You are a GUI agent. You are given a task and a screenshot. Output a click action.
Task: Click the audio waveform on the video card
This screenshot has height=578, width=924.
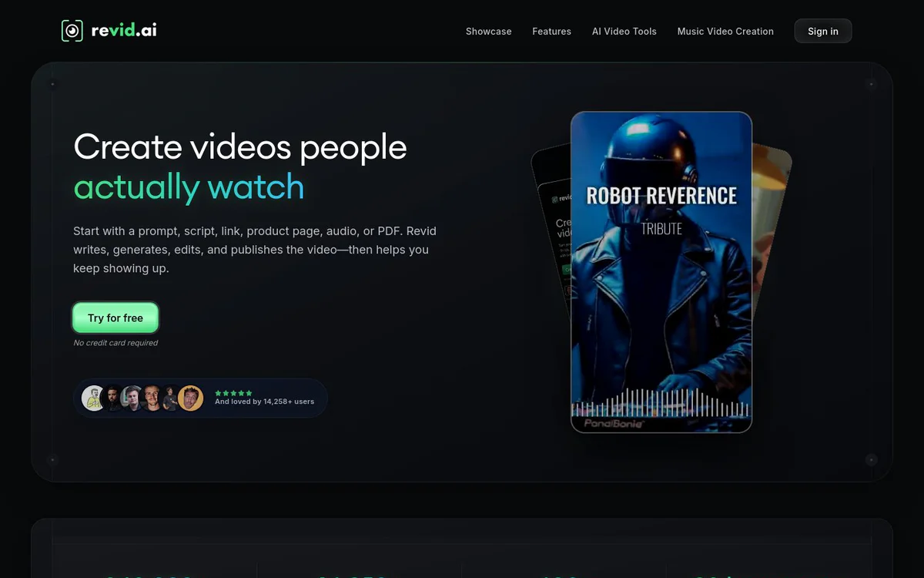point(661,402)
